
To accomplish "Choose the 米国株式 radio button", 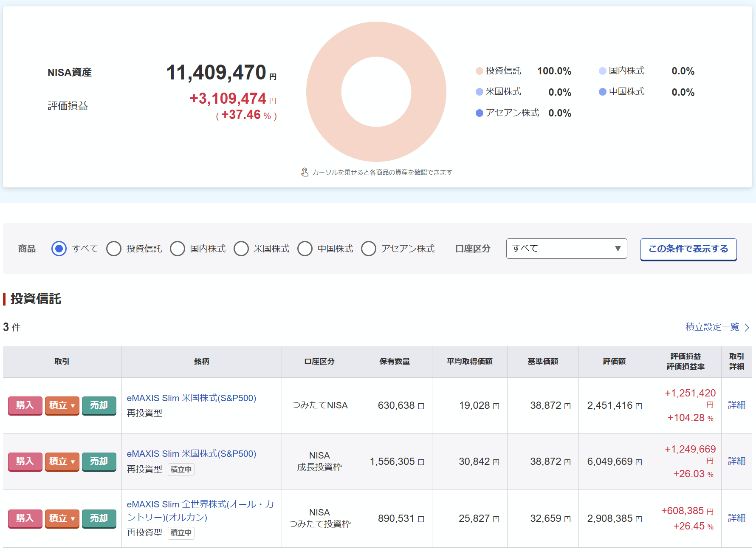I will (x=241, y=249).
